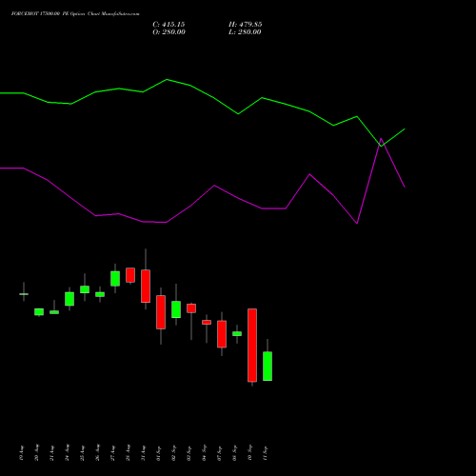Select the 21 Aug date label
The height and width of the screenshot is (476, 476).
[x=52, y=453]
